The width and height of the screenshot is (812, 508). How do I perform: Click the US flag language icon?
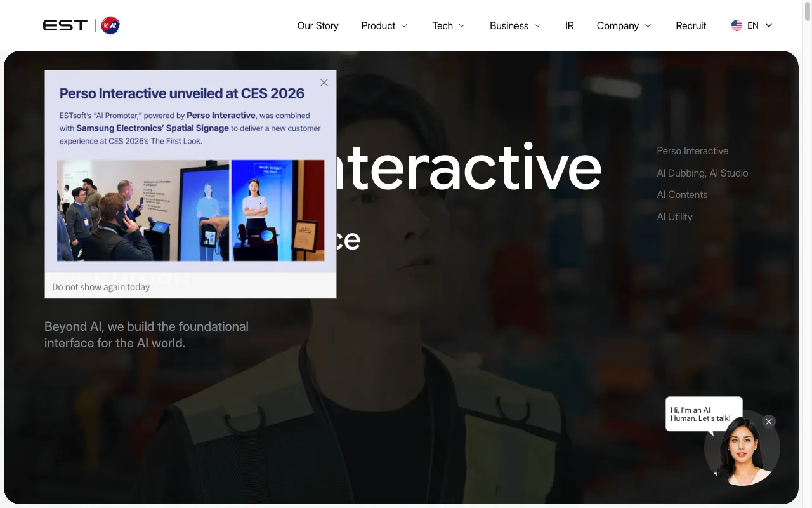pos(737,25)
